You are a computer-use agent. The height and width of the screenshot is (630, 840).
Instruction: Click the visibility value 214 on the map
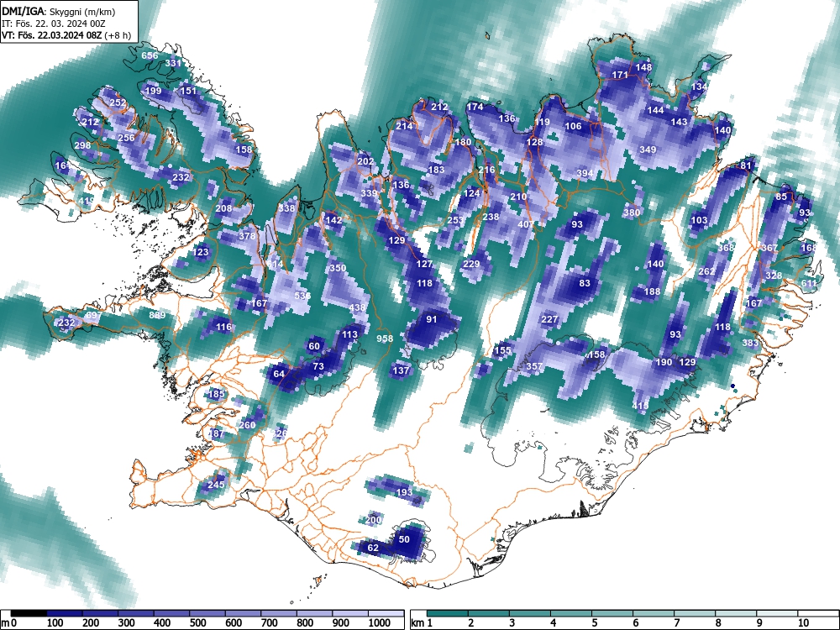pos(405,126)
